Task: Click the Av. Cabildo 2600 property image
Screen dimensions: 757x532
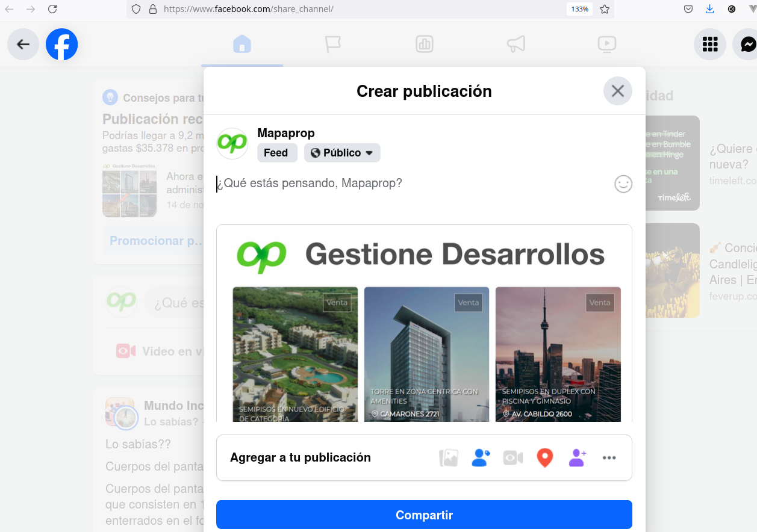Action: point(558,354)
